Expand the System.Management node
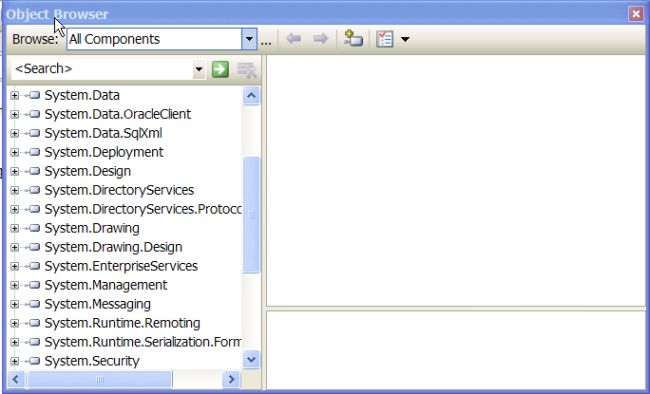Viewport: 650px width, 394px height. (15, 285)
